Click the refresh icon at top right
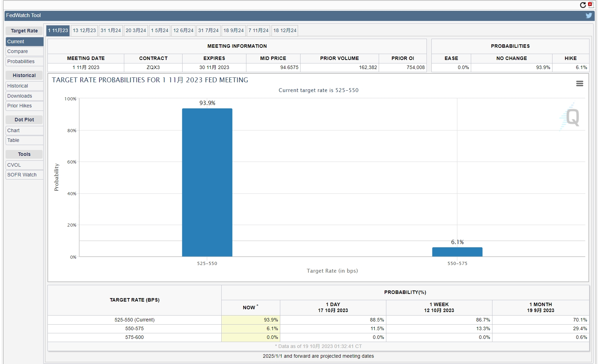Screen dimensions: 601x364 click(583, 5)
